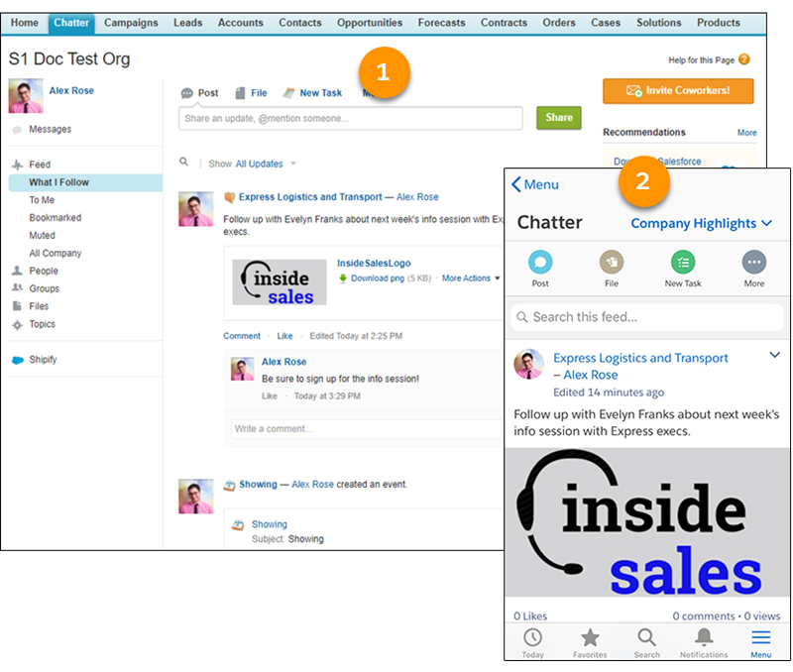Click the green download arrow icon

pyautogui.click(x=342, y=279)
